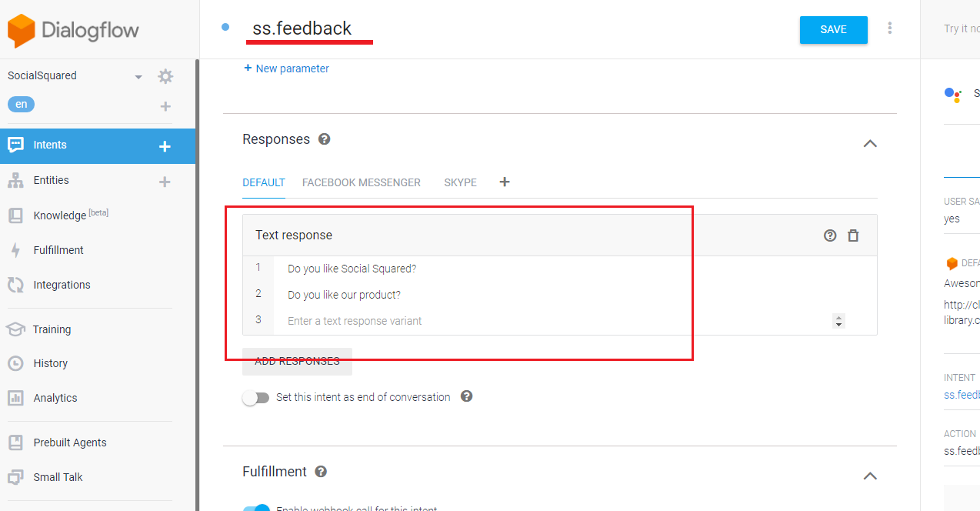Viewport: 980px width, 511px height.
Task: Click help icon next to Fulfillment heading
Action: click(x=321, y=472)
